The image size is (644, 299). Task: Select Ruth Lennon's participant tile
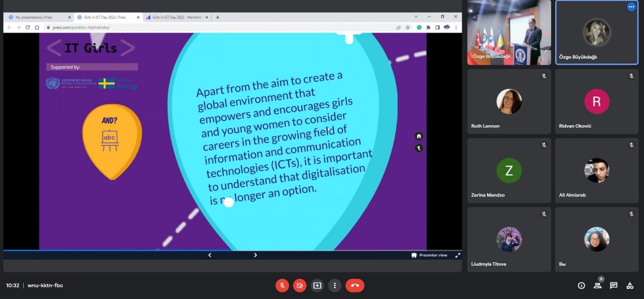[x=509, y=102]
